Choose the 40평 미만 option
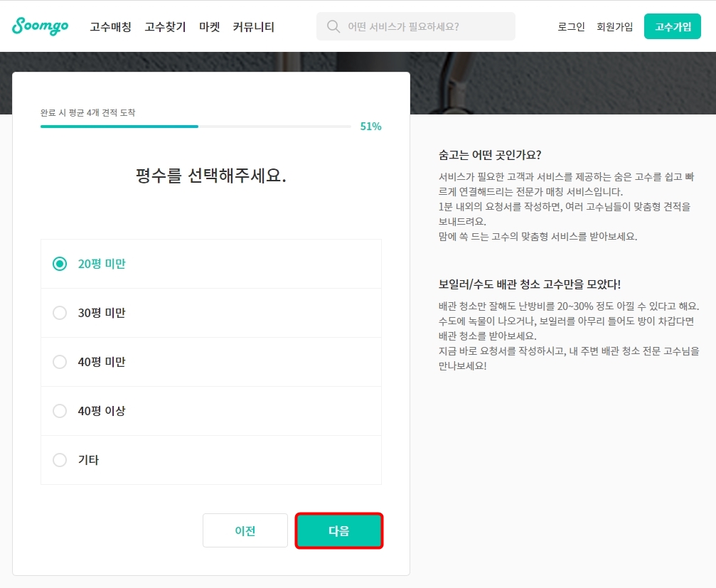Screen dimensions: 716x588 pos(60,362)
